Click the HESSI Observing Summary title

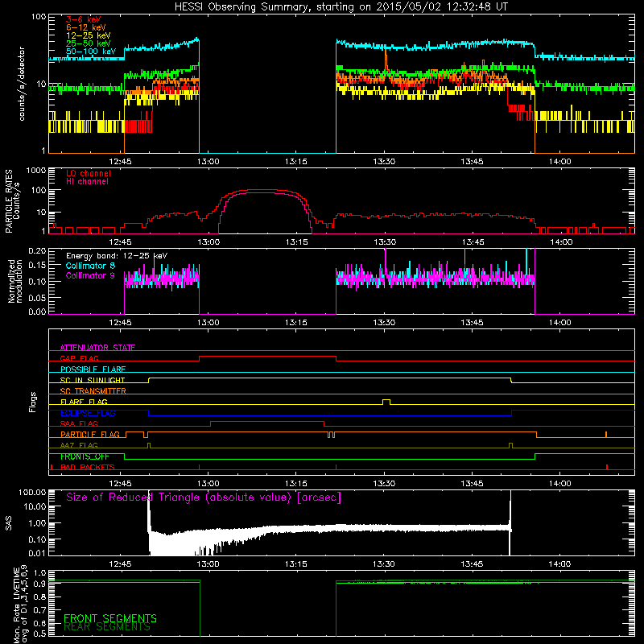click(341, 7)
